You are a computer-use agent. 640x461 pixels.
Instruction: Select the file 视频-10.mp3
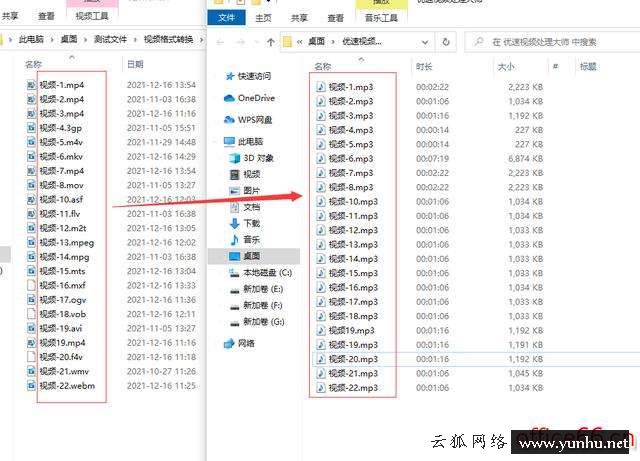(x=353, y=201)
